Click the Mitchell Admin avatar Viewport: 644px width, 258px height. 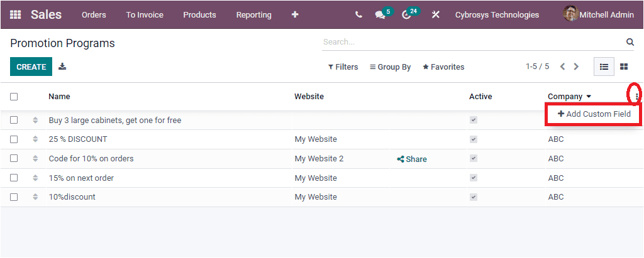pyautogui.click(x=570, y=14)
